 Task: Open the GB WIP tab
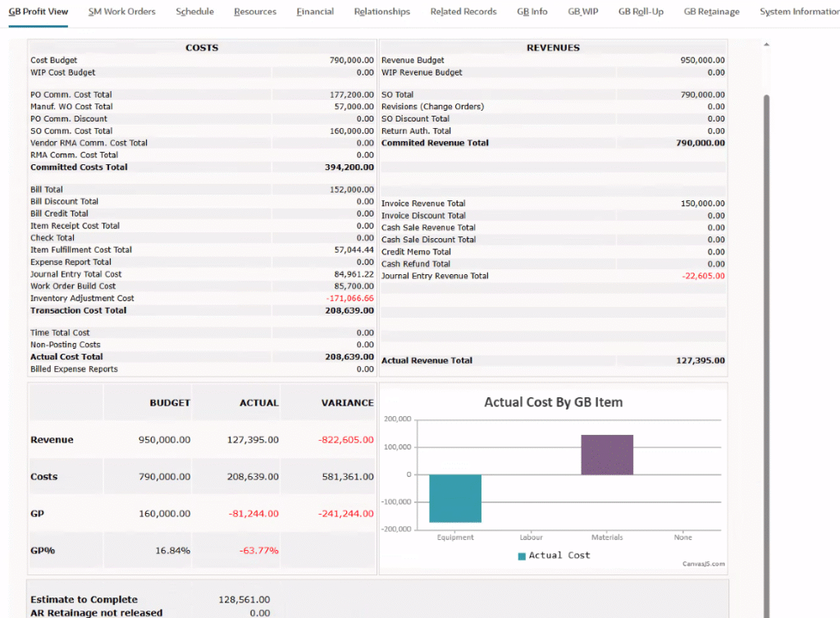[x=582, y=11]
